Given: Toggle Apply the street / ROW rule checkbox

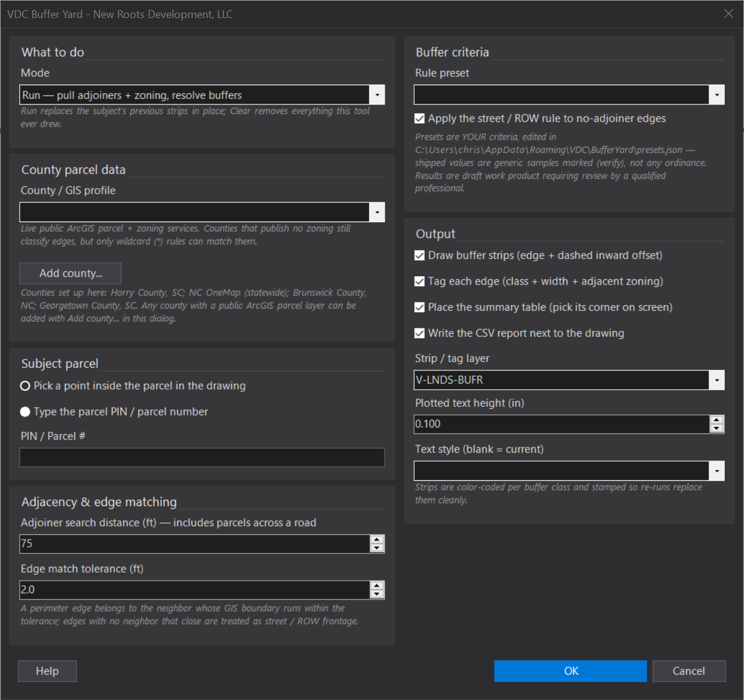Looking at the screenshot, I should click(419, 119).
